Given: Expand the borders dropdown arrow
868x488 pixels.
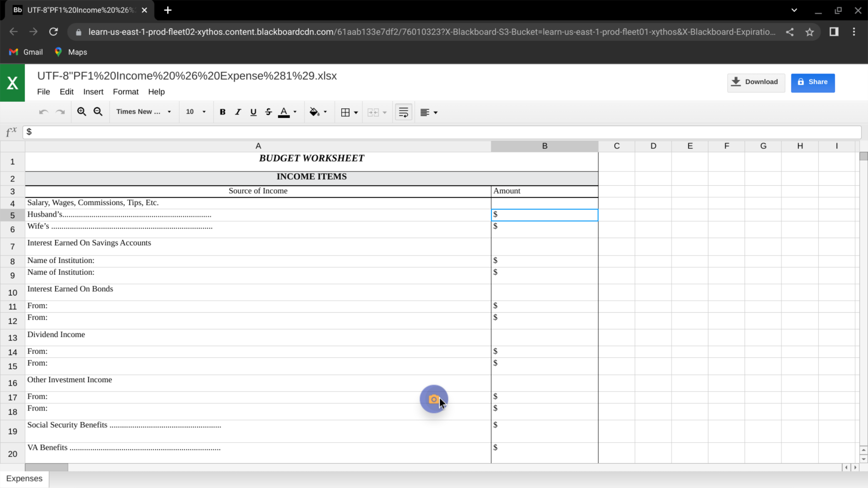Looking at the screenshot, I should pos(356,113).
